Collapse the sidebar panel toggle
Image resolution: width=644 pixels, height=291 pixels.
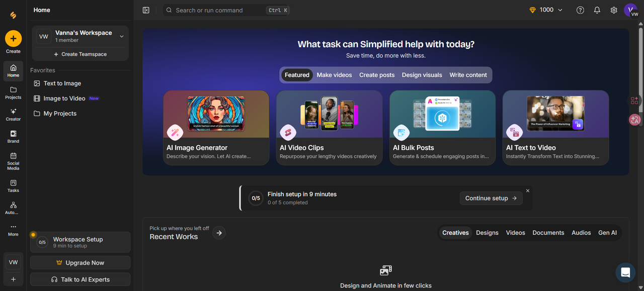[146, 10]
